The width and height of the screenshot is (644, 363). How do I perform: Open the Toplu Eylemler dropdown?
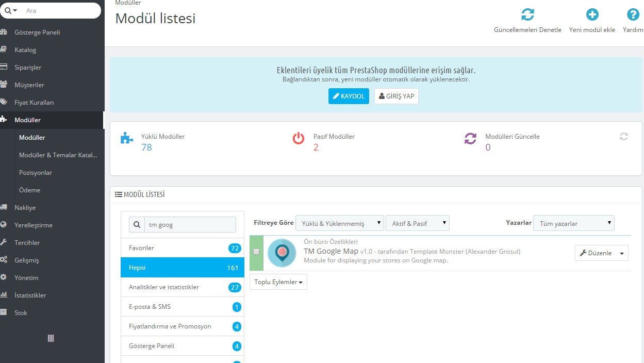[x=278, y=282]
